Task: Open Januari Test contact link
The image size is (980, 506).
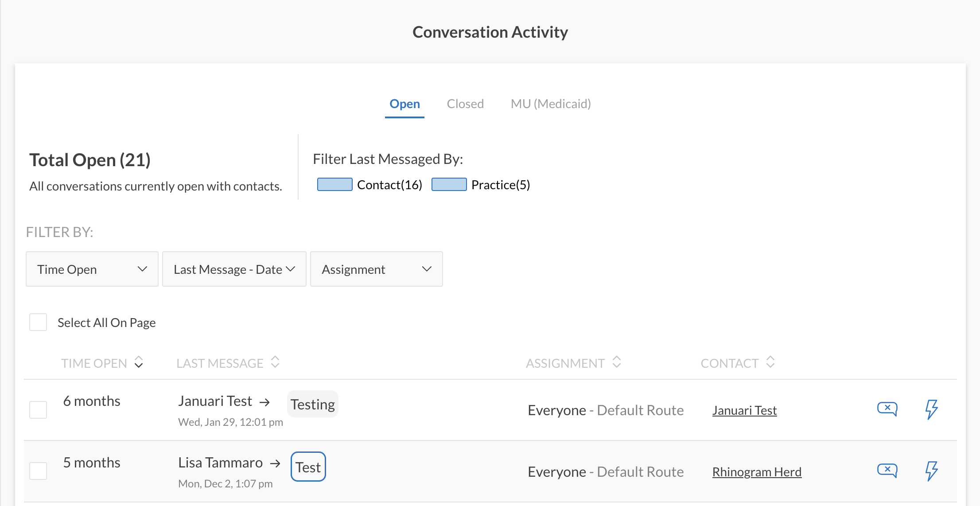Action: (744, 410)
